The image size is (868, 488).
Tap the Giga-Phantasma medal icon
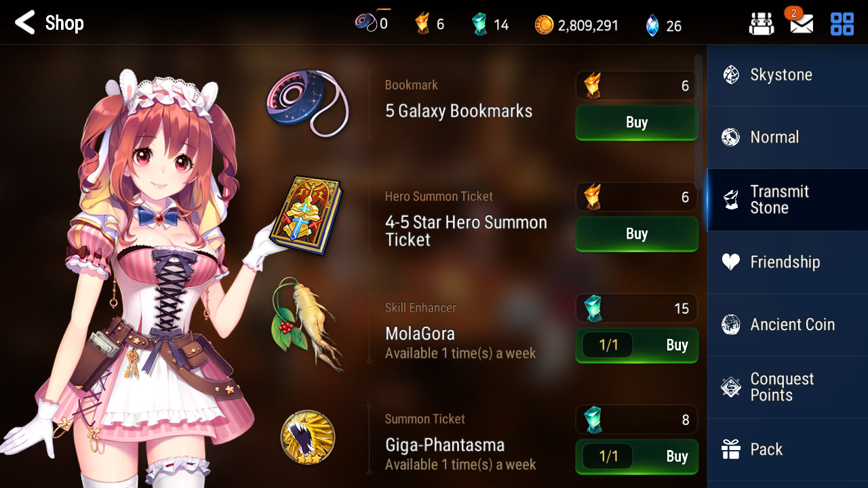tap(308, 437)
